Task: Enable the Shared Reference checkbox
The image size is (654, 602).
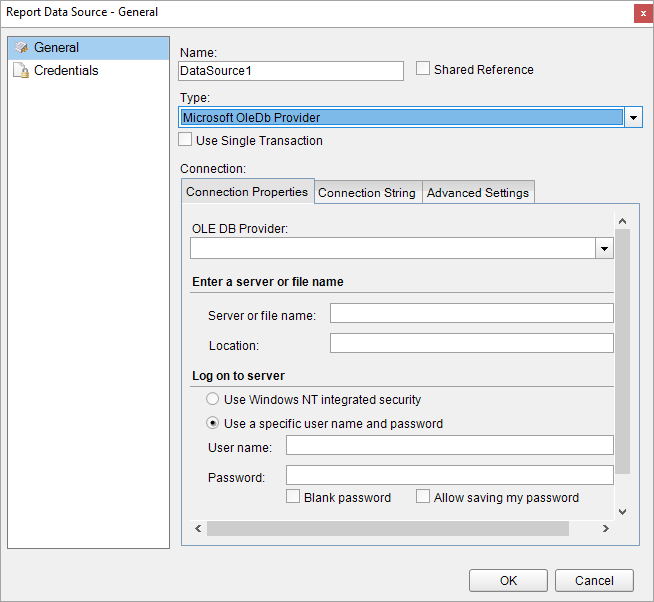Action: click(x=423, y=68)
